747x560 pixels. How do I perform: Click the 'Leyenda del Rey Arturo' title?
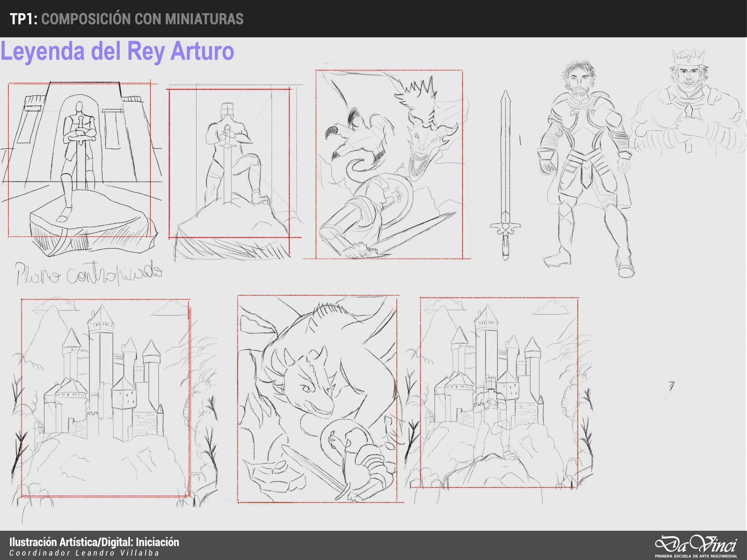coord(117,51)
